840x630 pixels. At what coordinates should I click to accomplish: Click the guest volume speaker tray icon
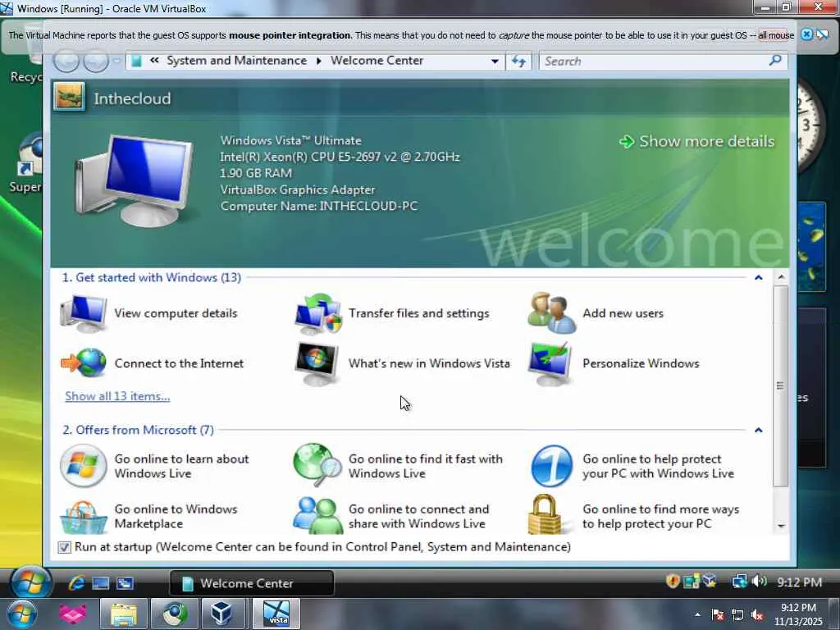tap(759, 582)
